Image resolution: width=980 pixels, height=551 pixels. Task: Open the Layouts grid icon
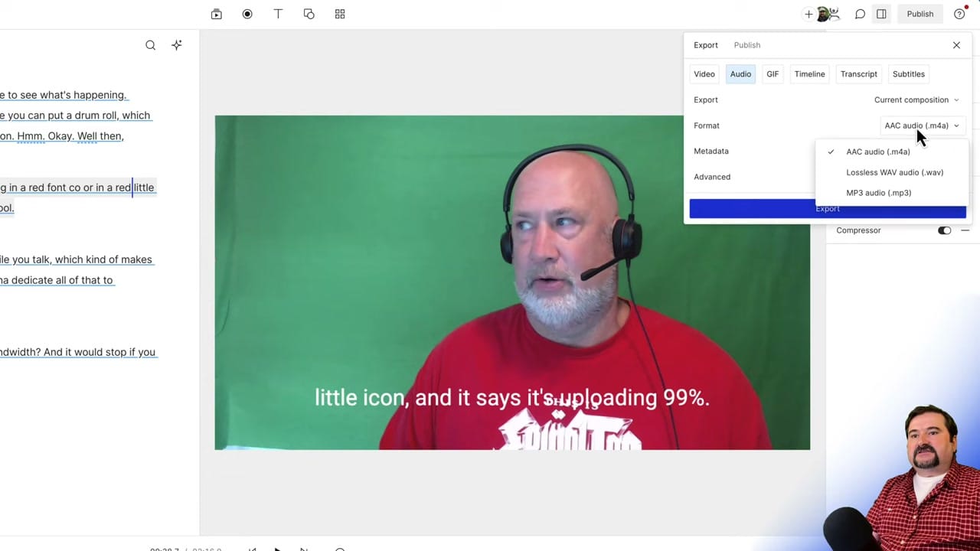(339, 14)
